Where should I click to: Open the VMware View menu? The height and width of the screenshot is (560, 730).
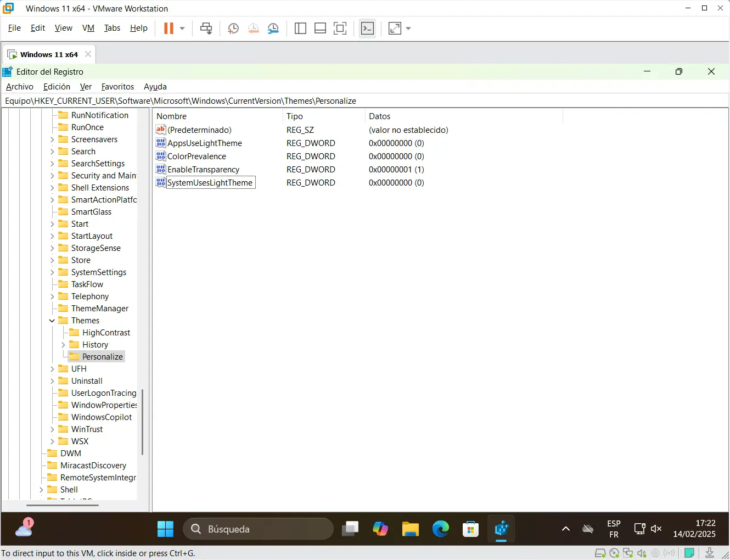64,28
